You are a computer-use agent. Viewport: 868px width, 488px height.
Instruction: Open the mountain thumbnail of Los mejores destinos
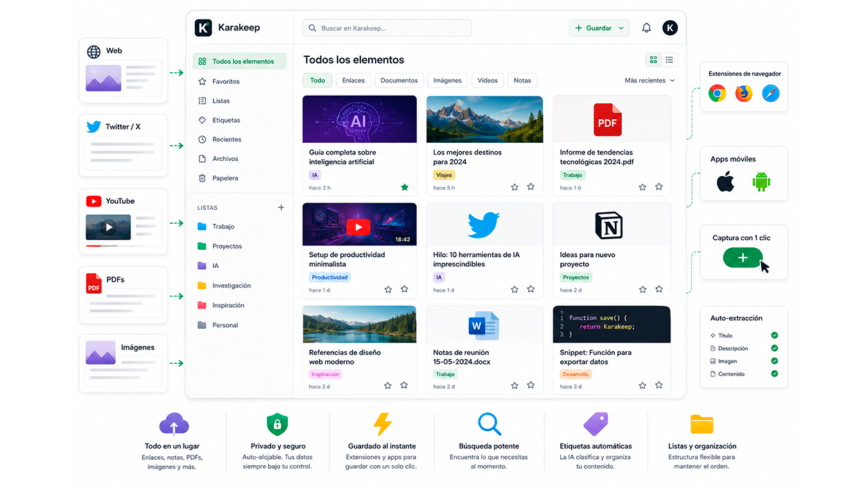pyautogui.click(x=485, y=119)
